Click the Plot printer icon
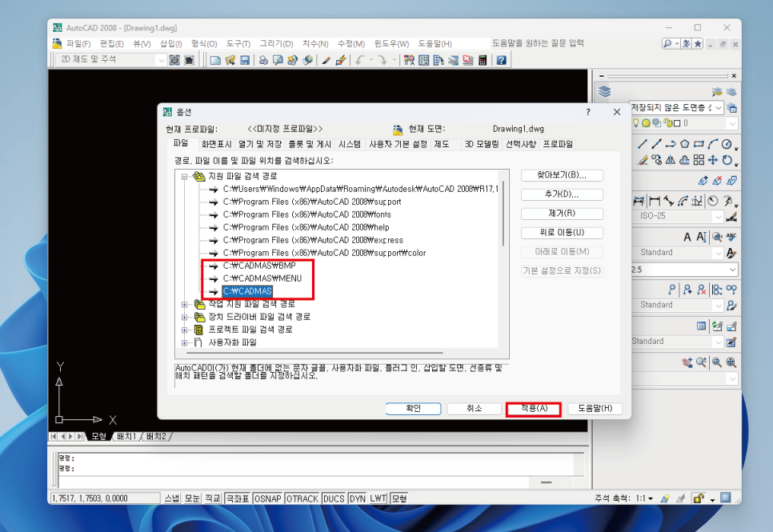The width and height of the screenshot is (773, 532). [x=263, y=60]
